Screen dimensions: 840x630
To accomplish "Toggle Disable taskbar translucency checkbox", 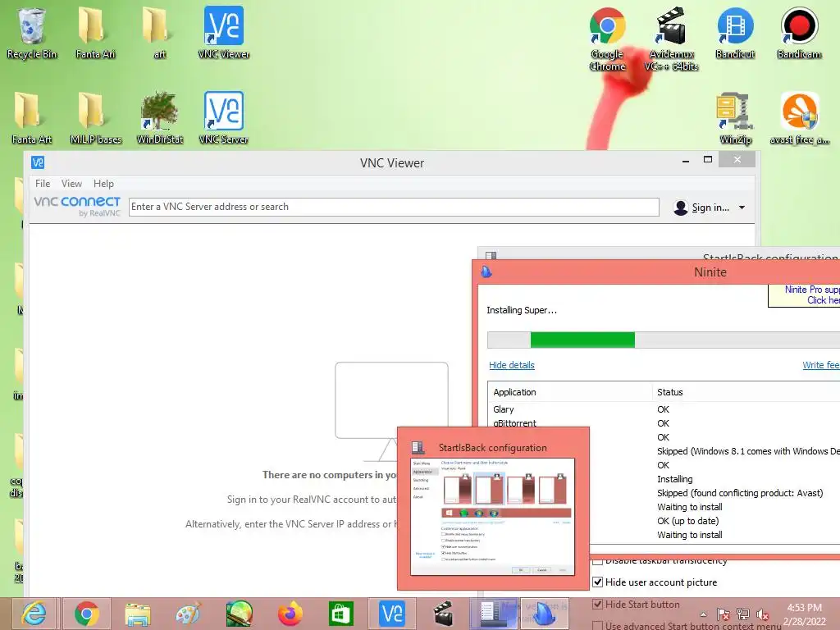I will pos(598,561).
